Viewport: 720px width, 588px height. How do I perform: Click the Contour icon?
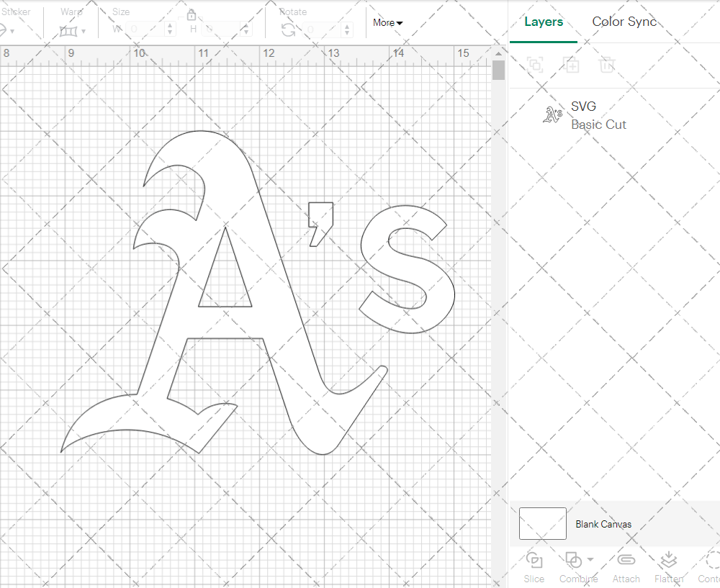[711, 560]
